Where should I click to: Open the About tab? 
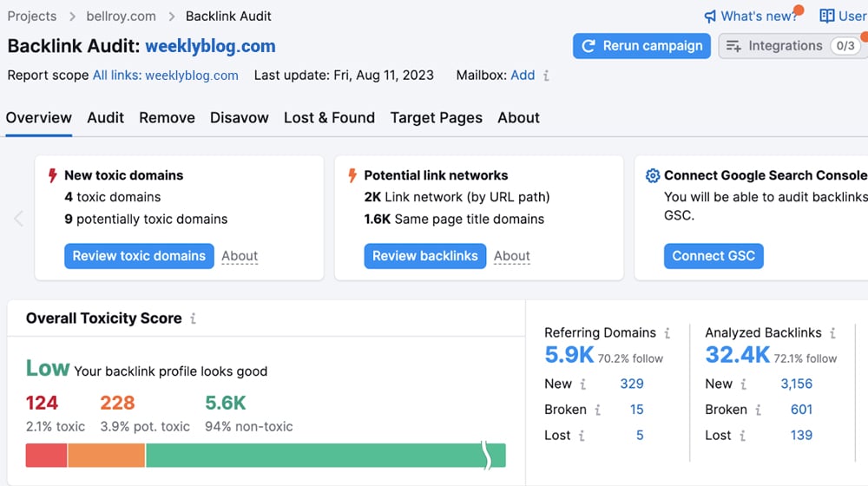click(x=518, y=118)
